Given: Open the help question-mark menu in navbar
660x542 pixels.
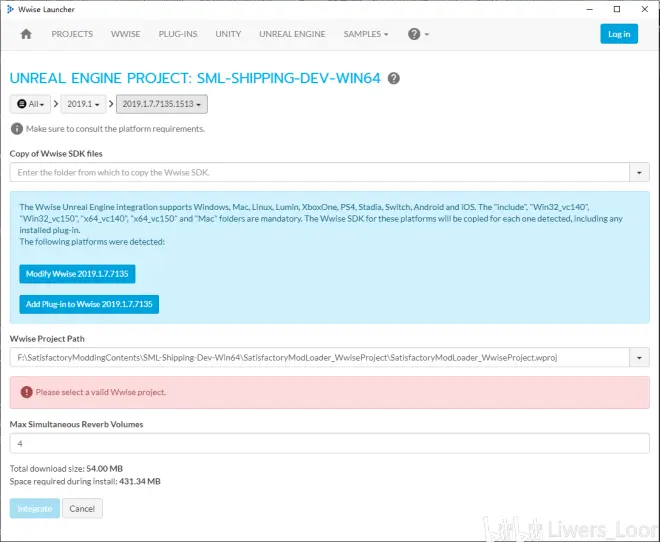Looking at the screenshot, I should pos(418,34).
